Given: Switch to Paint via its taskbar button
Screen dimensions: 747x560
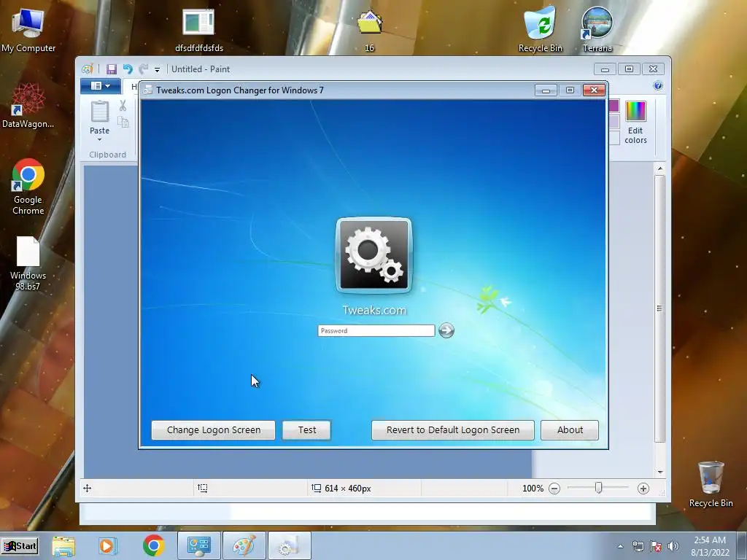Looking at the screenshot, I should tap(244, 545).
